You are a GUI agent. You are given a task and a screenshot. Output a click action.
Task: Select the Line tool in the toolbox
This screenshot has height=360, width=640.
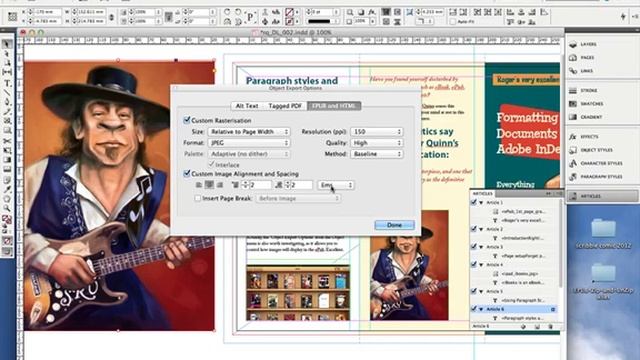pyautogui.click(x=7, y=93)
